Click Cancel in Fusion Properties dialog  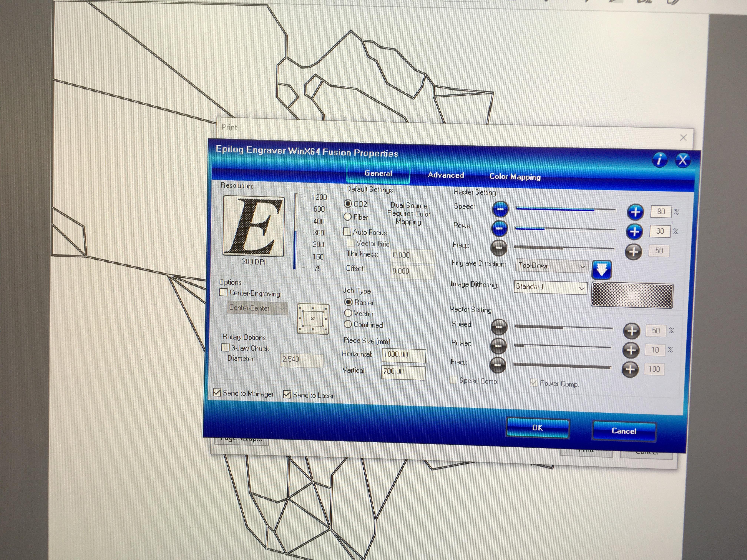pyautogui.click(x=624, y=431)
